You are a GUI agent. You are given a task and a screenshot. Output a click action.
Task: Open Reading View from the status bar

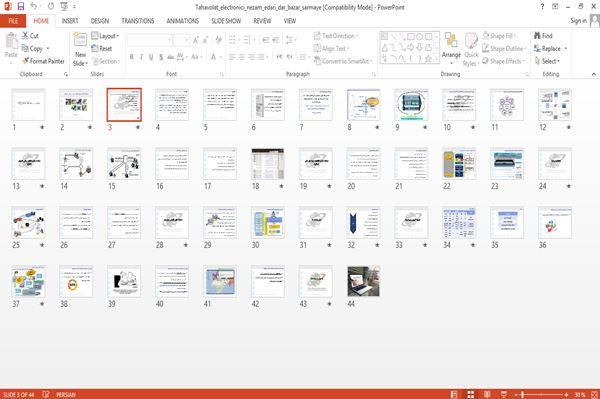pyautogui.click(x=487, y=394)
